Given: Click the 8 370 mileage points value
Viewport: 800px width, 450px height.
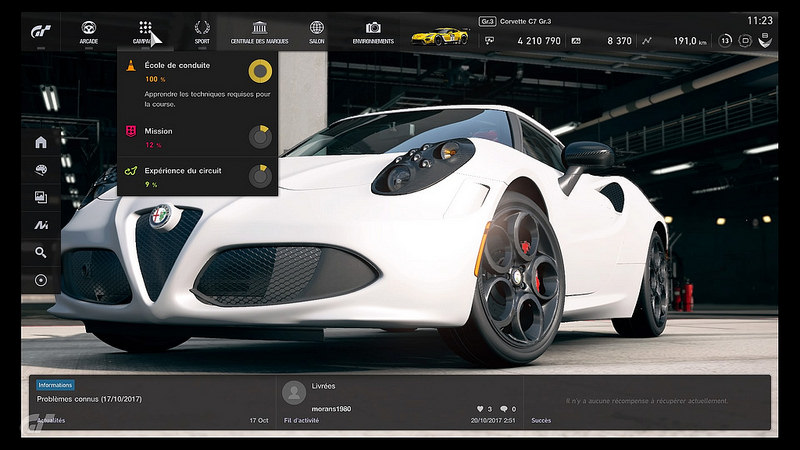Looking at the screenshot, I should point(619,41).
